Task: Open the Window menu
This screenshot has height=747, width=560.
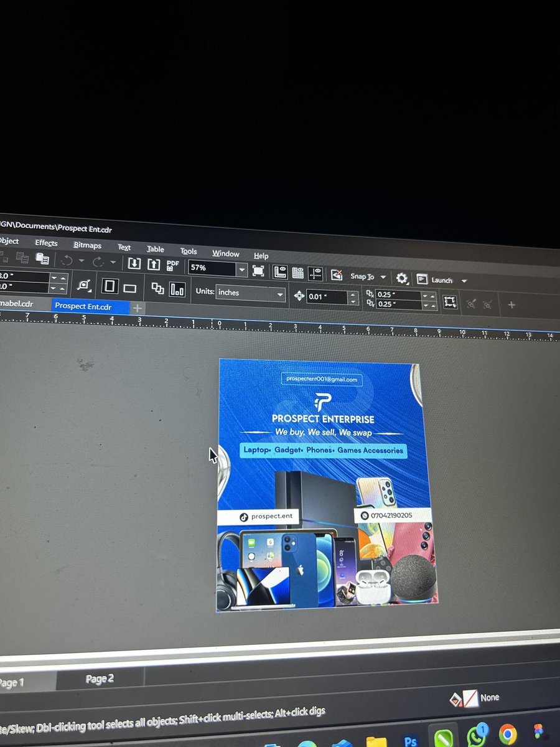Action: pos(225,253)
